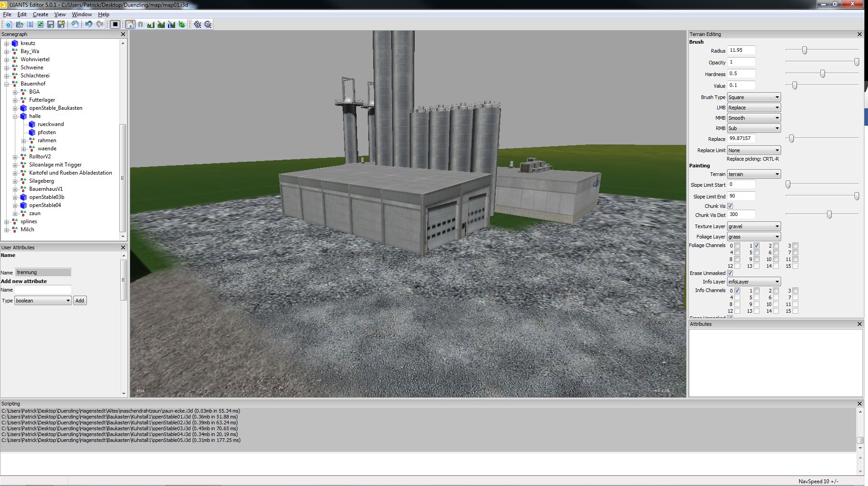Collapse the Bauernhof tree node

click(7, 84)
